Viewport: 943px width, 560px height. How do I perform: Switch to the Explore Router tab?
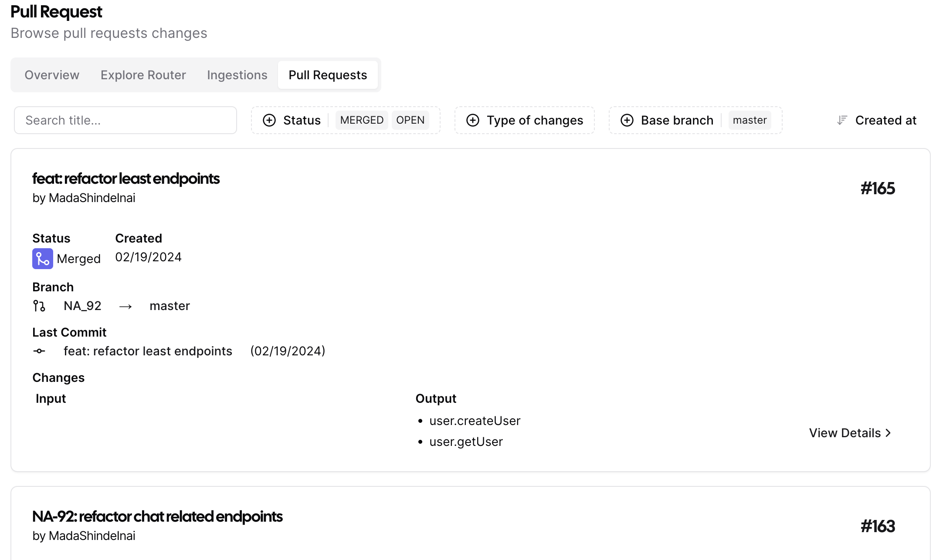pyautogui.click(x=143, y=75)
